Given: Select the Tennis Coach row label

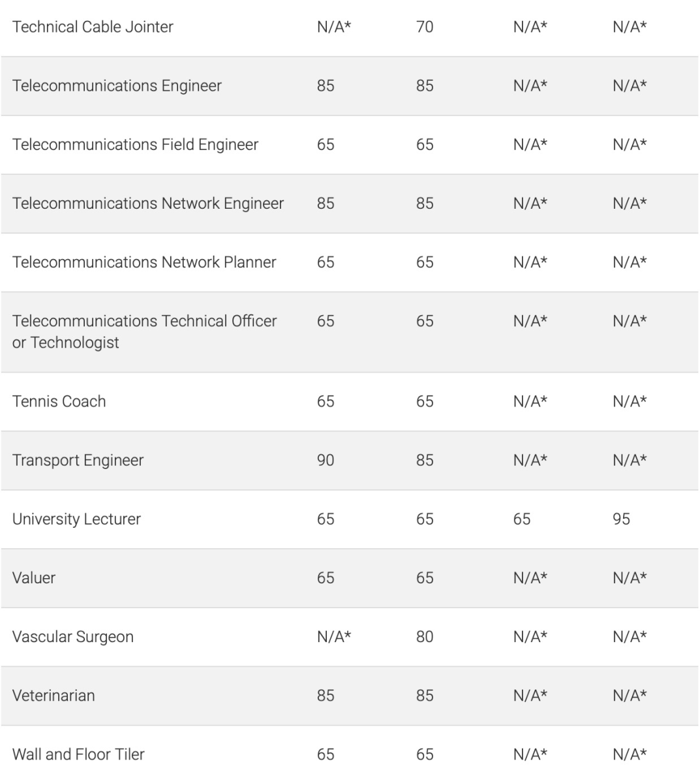Looking at the screenshot, I should [x=59, y=401].
